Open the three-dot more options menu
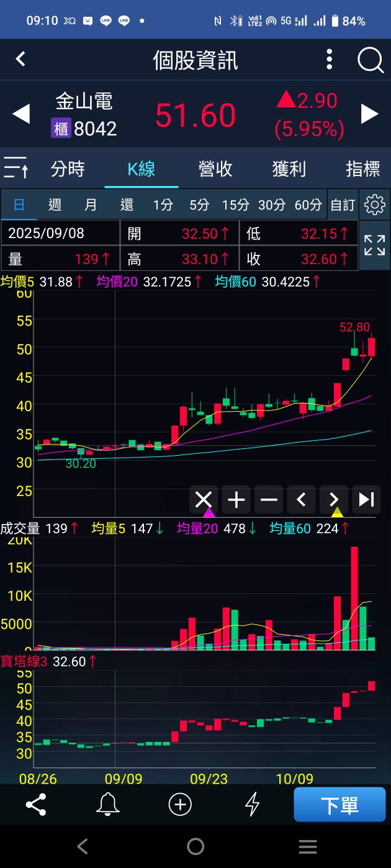Screen dimensions: 391x868 click(330, 60)
